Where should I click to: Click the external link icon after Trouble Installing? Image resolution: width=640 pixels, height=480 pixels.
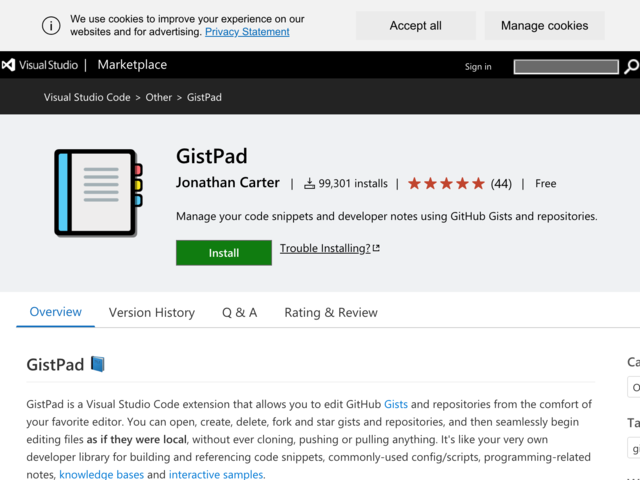(x=376, y=248)
